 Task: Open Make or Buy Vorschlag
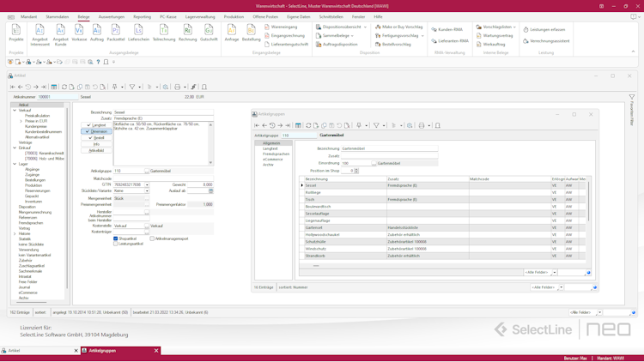pos(398,27)
